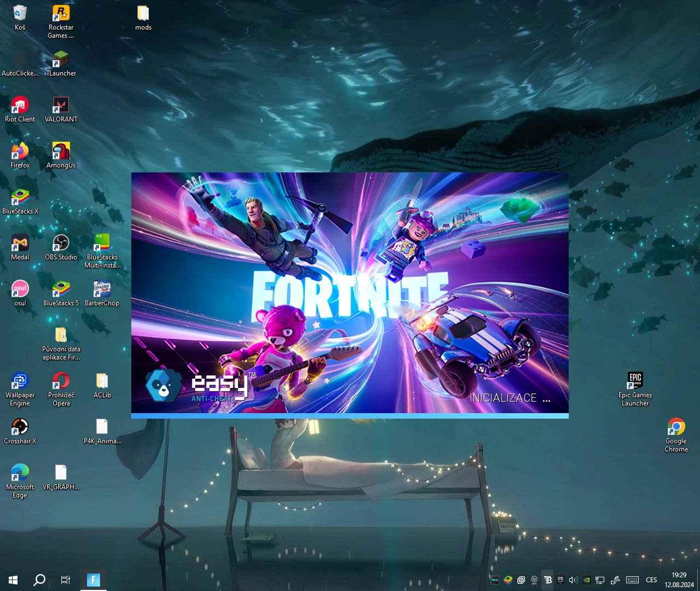Launch osu! game shortcut

[x=20, y=293]
